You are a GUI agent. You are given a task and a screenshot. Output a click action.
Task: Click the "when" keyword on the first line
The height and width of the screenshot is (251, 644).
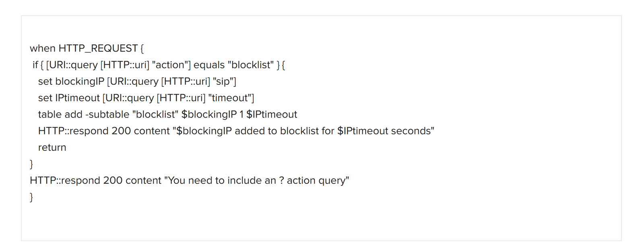pos(42,48)
